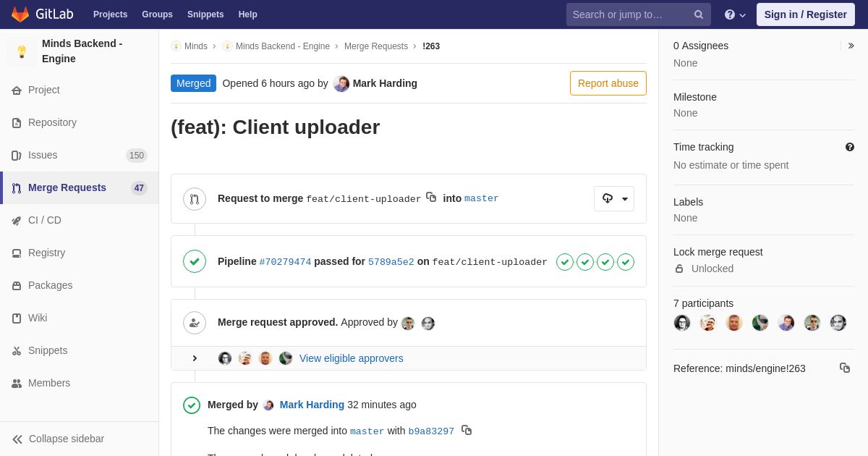This screenshot has height=456, width=868.
Task: Click the last participant avatar
Action: 838,323
